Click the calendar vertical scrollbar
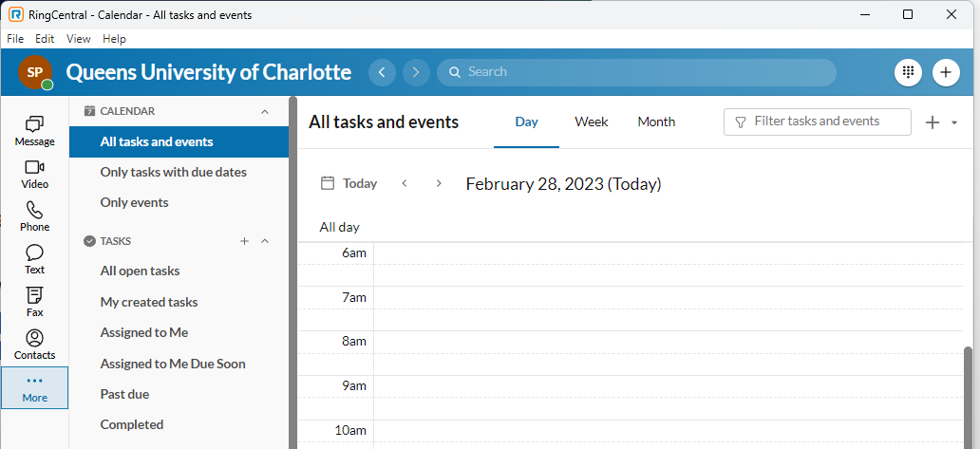980x449 pixels. click(x=968, y=397)
